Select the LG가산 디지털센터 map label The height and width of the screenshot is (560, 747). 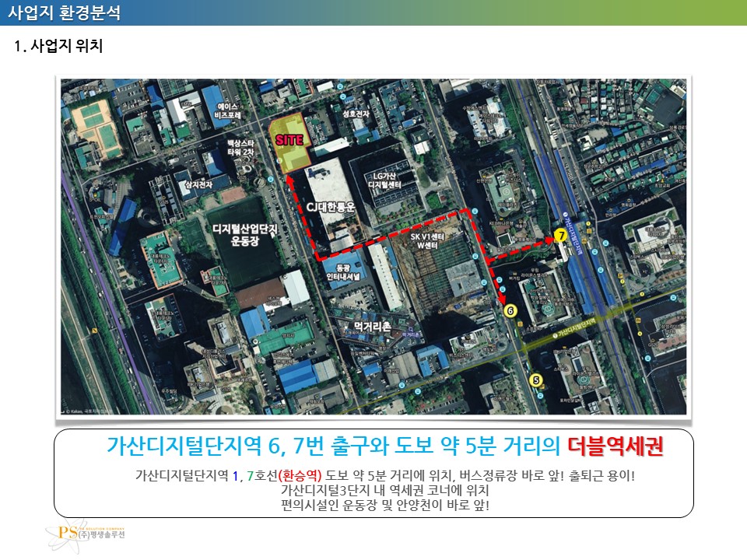pyautogui.click(x=384, y=180)
